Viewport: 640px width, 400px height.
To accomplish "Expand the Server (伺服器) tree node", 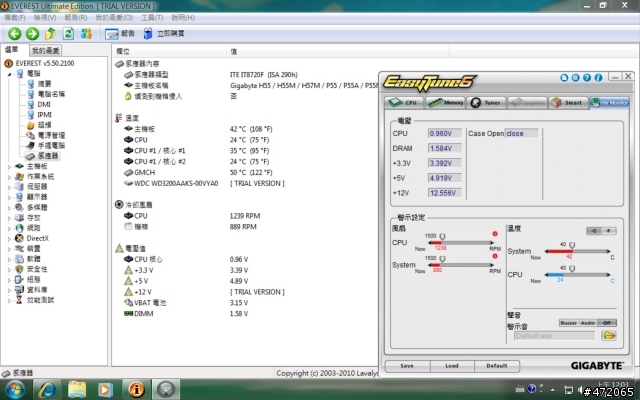I will [9, 187].
